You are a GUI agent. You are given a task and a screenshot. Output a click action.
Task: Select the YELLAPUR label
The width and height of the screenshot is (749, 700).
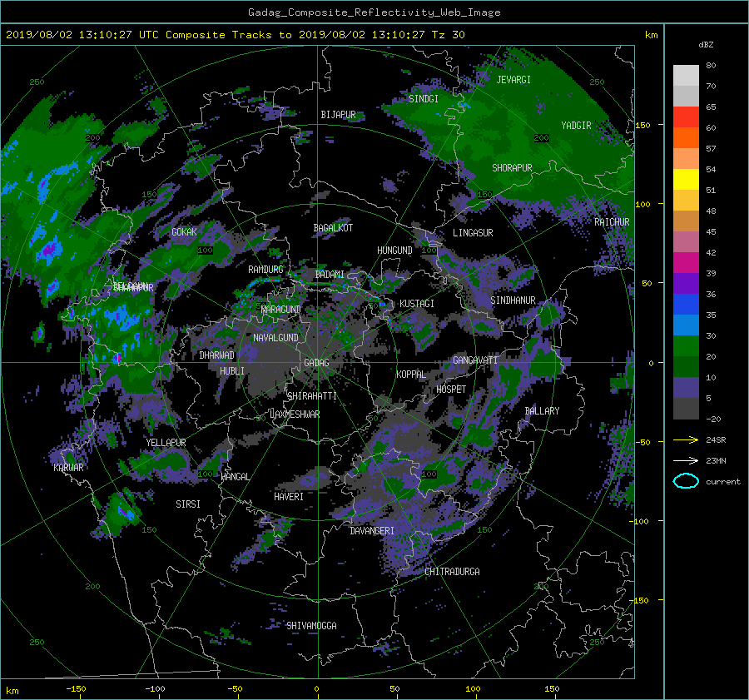click(x=166, y=443)
